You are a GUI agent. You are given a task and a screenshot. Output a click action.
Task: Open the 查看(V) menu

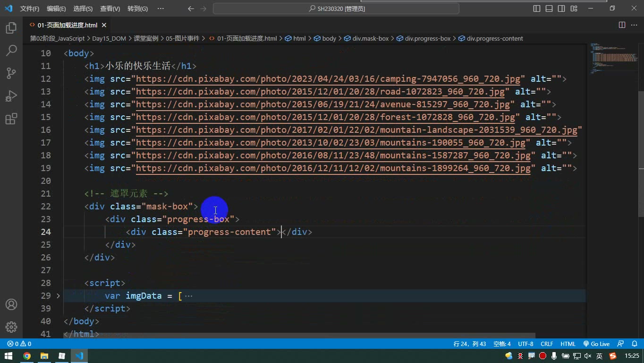click(x=110, y=9)
